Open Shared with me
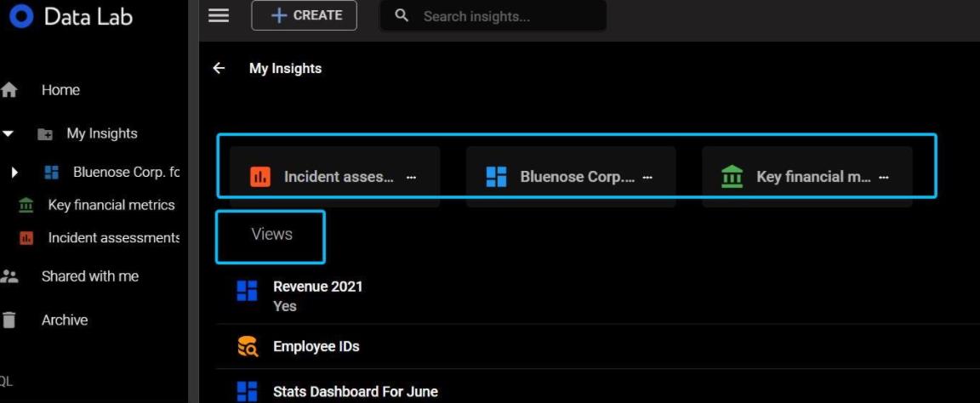The height and width of the screenshot is (403, 980). click(x=90, y=276)
